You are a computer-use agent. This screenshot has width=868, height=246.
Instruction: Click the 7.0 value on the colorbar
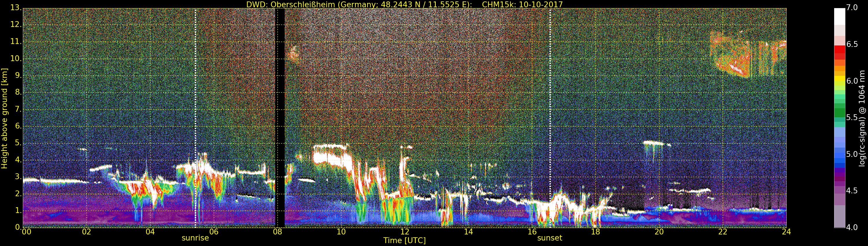tap(852, 8)
